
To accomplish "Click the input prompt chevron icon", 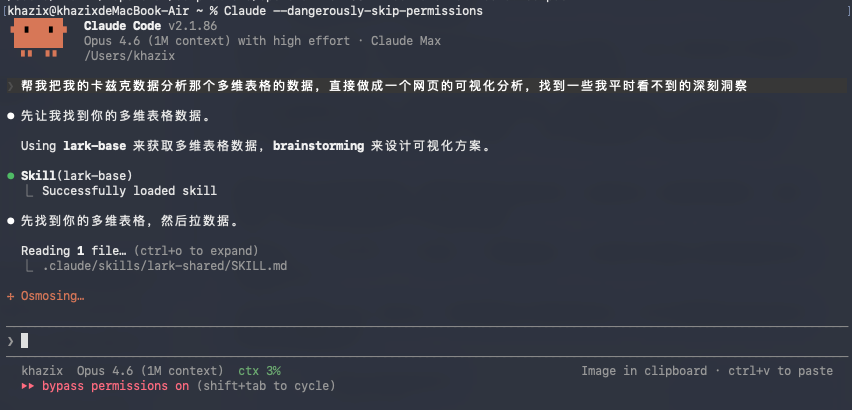I will pos(11,340).
